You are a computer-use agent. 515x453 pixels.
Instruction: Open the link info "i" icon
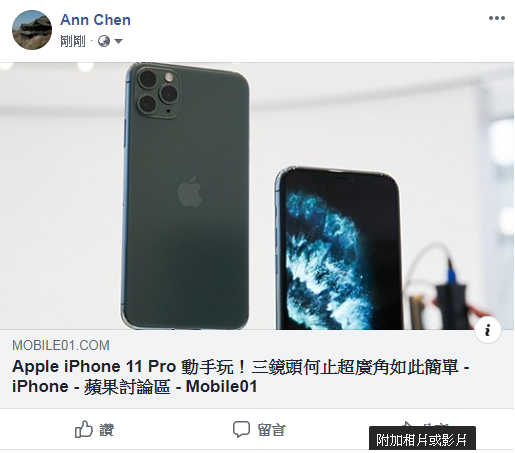point(488,331)
